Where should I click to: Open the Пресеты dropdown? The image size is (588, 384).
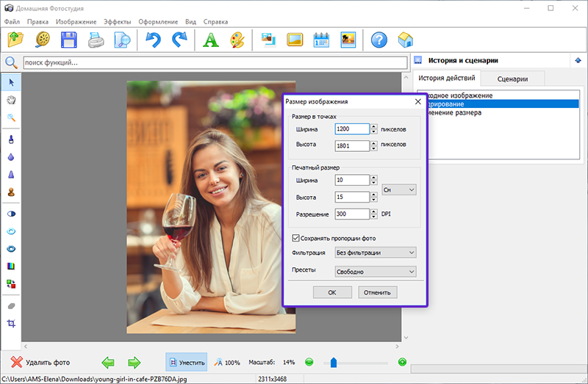[376, 272]
